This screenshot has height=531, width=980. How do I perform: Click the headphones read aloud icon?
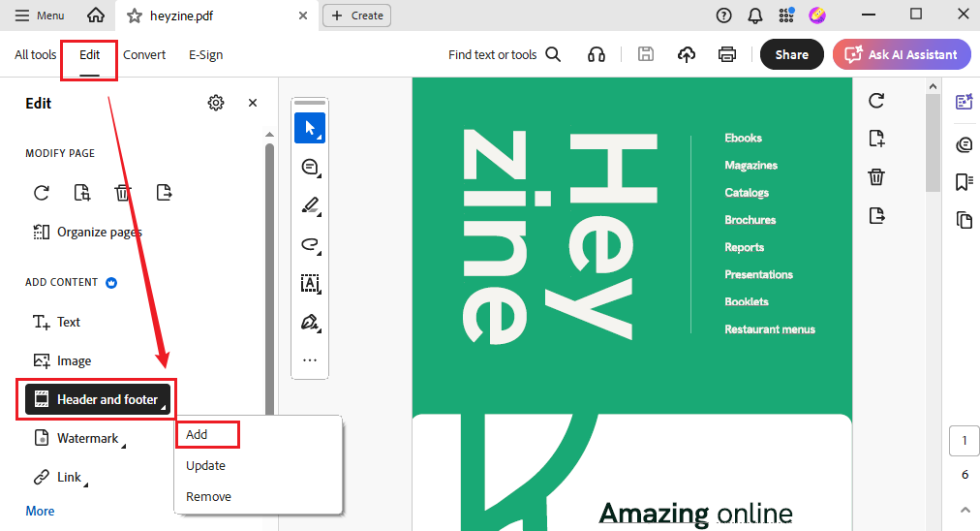coord(597,54)
